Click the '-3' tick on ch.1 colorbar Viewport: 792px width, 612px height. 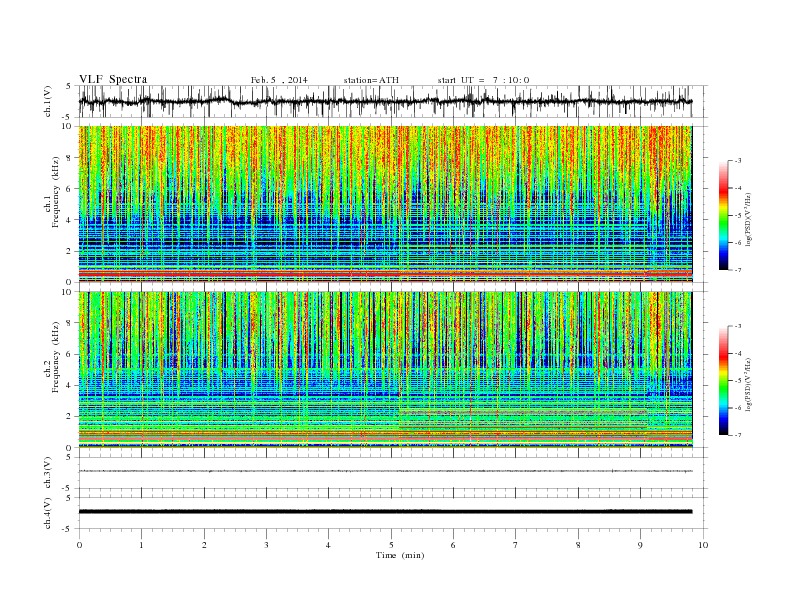737,161
